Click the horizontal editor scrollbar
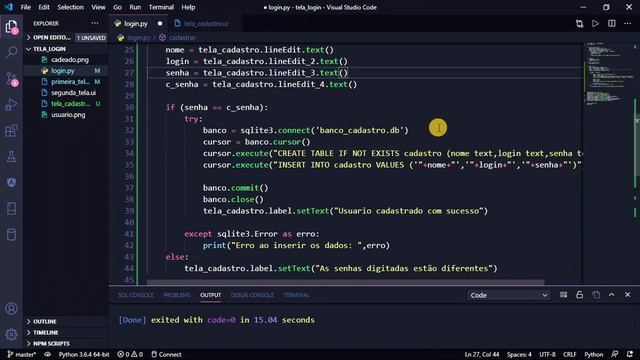The image size is (640, 360). (345, 282)
